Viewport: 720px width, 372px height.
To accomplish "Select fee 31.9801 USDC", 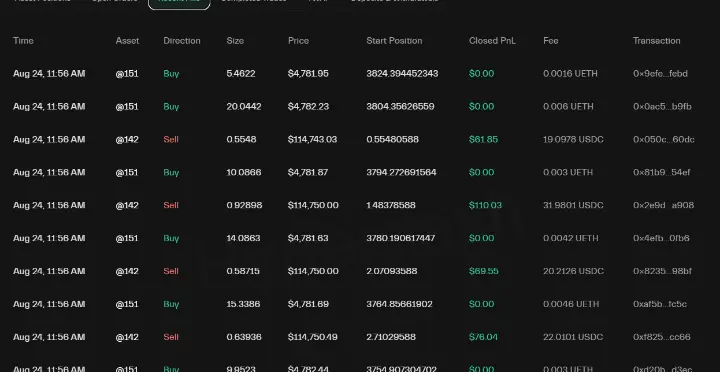I will pos(573,205).
